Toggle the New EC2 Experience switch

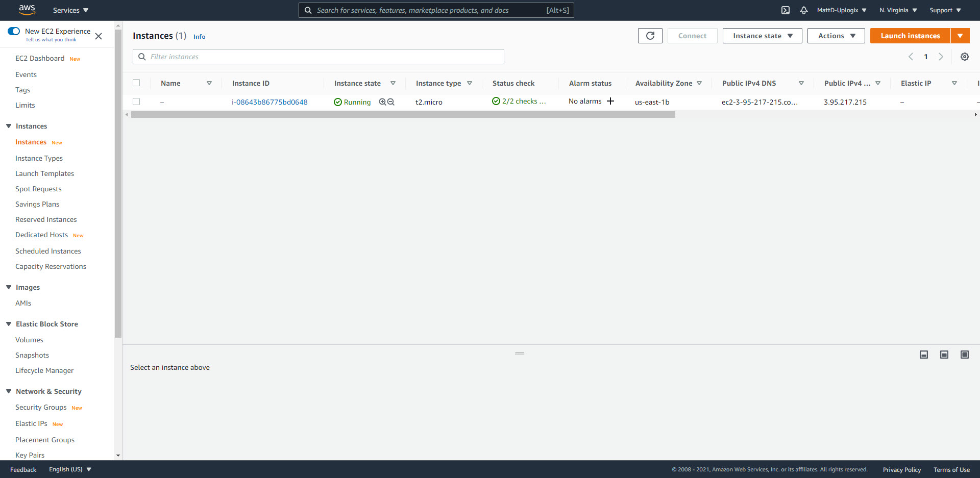click(x=14, y=32)
